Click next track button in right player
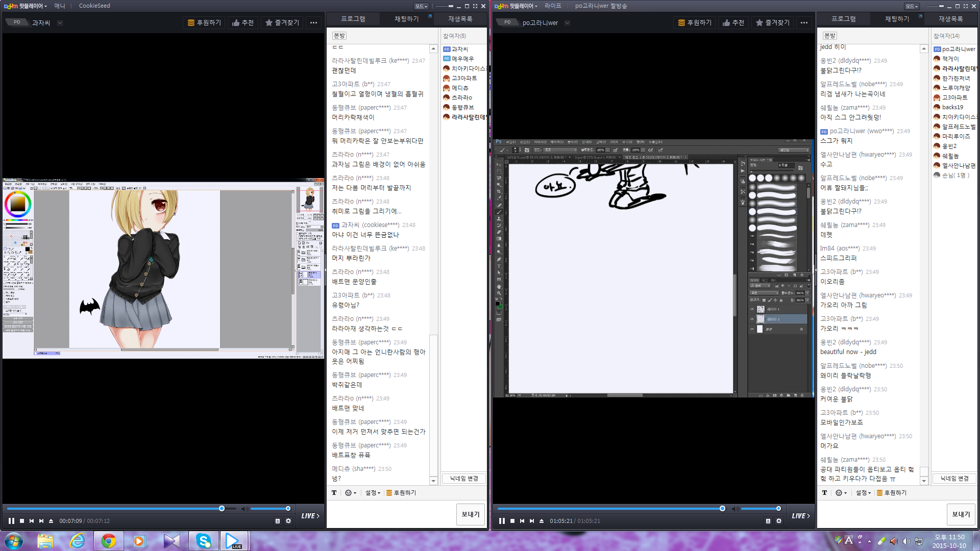The width and height of the screenshot is (980, 551). 532,521
